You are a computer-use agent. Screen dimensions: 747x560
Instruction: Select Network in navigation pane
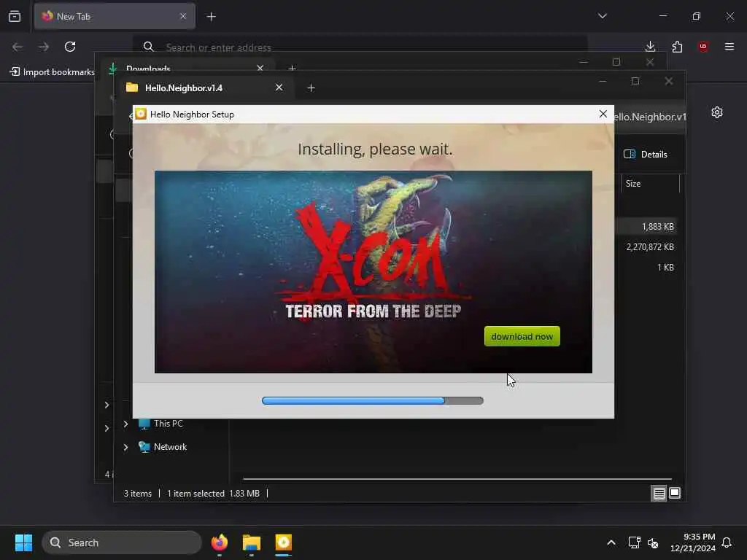pos(163,447)
